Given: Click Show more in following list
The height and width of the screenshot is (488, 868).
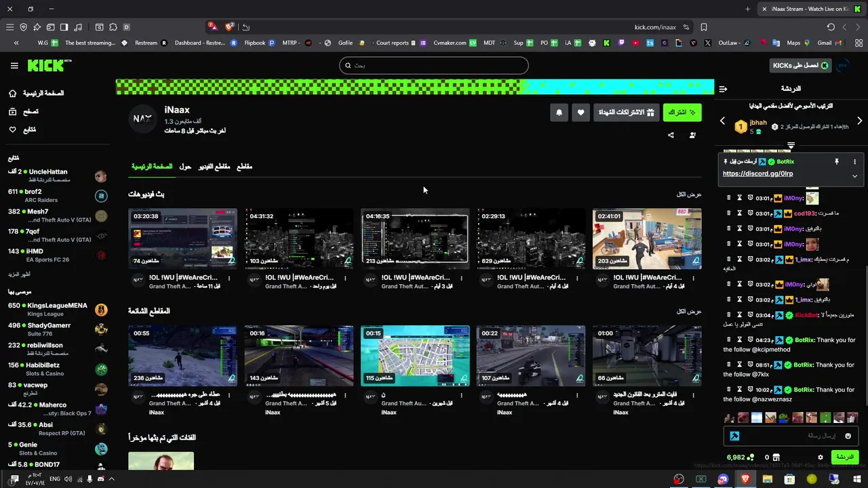Looking at the screenshot, I should [x=19, y=274].
